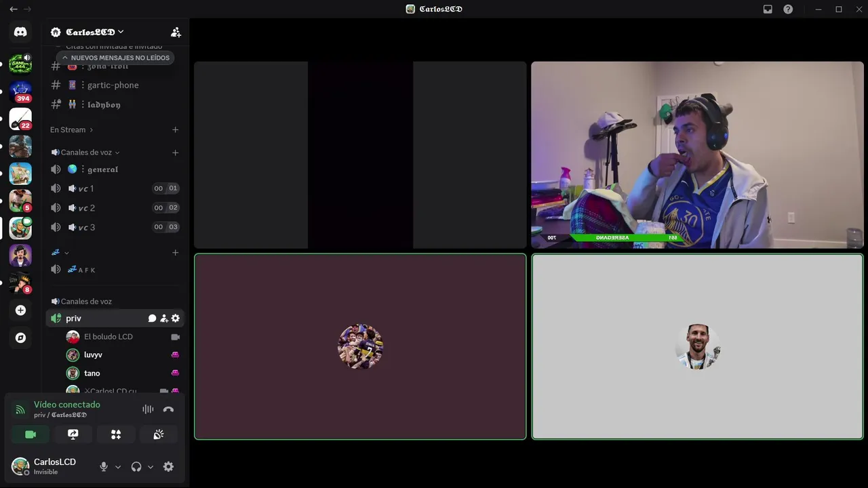868x488 pixels.
Task: Open the gartic-phone text channel
Action: pyautogui.click(x=115, y=85)
